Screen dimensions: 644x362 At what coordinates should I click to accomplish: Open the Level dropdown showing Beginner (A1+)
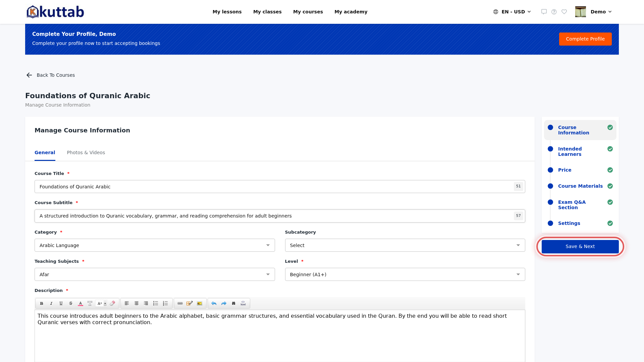(x=405, y=275)
